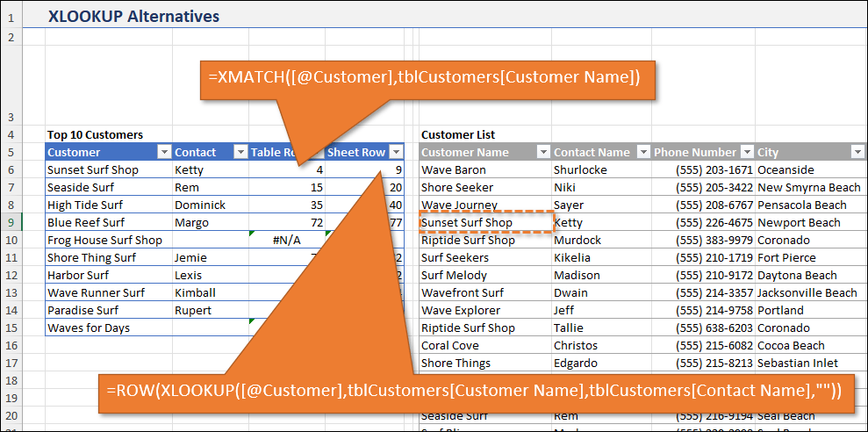Image resolution: width=868 pixels, height=432 pixels.
Task: Open the Contact column filter dropdown
Action: pyautogui.click(x=240, y=153)
